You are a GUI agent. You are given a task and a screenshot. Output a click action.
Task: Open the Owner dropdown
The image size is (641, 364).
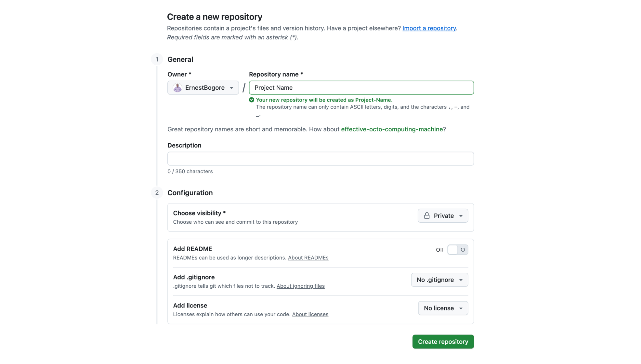point(203,87)
